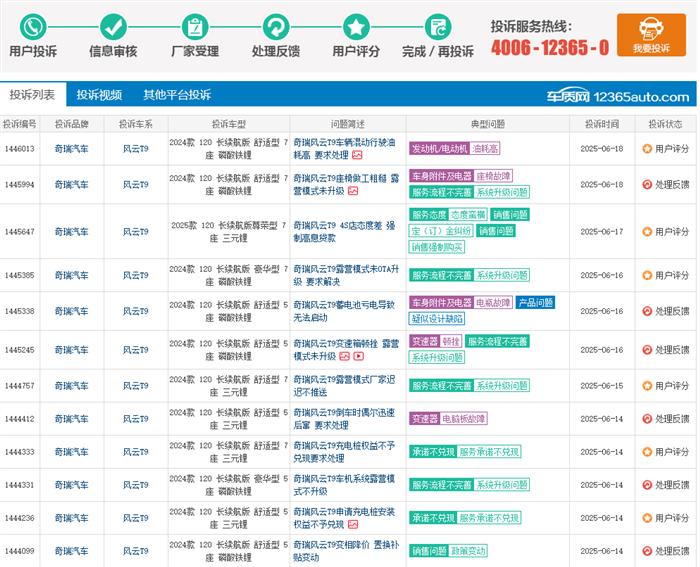Click the 厂家受理 clipboard step icon
The width and height of the screenshot is (700, 567).
(x=195, y=27)
